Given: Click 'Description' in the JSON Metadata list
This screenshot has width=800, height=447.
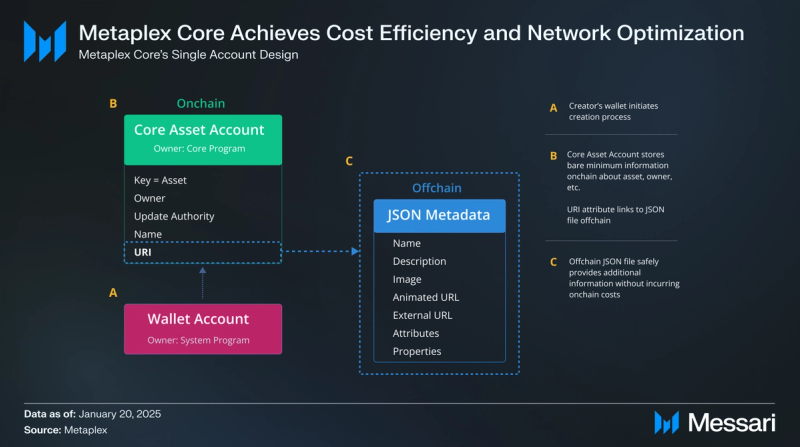Looking at the screenshot, I should click(x=419, y=261).
